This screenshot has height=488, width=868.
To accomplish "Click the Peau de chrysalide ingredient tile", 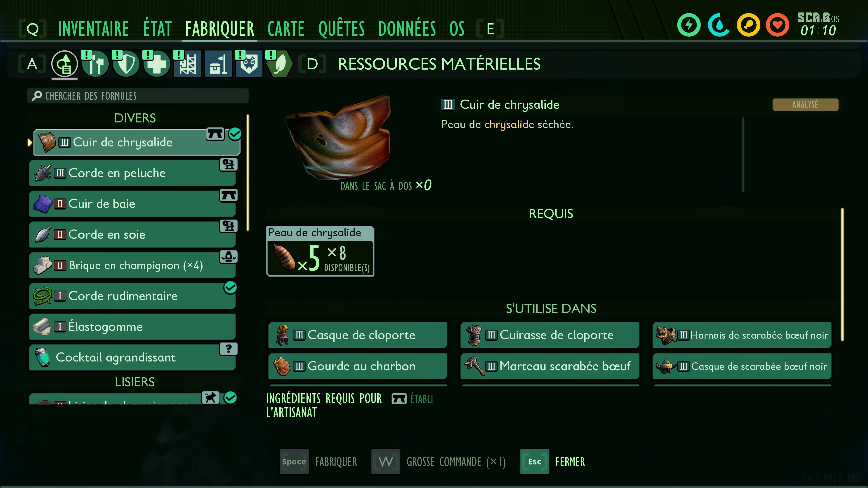I will point(320,251).
